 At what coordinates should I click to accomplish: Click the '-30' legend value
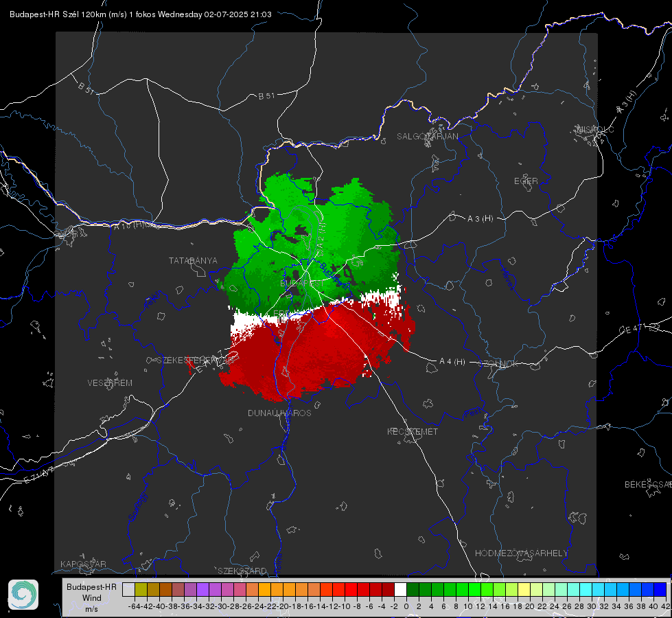click(221, 606)
